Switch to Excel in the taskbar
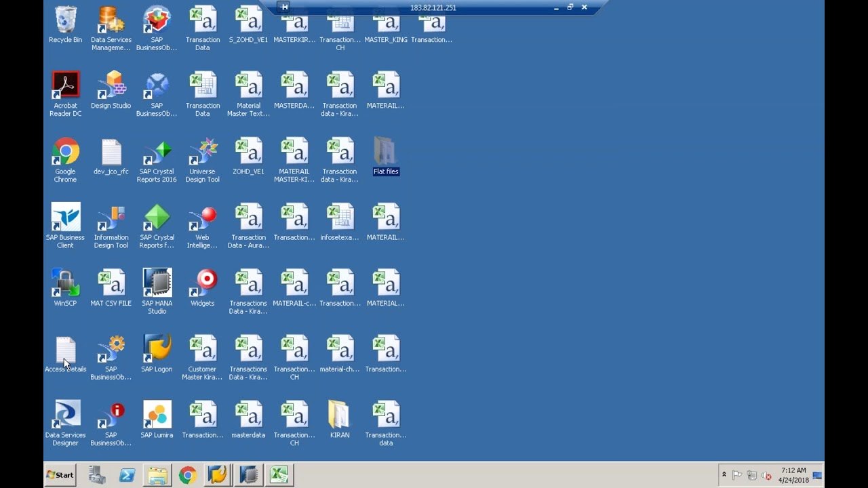The height and width of the screenshot is (488, 868). click(279, 475)
